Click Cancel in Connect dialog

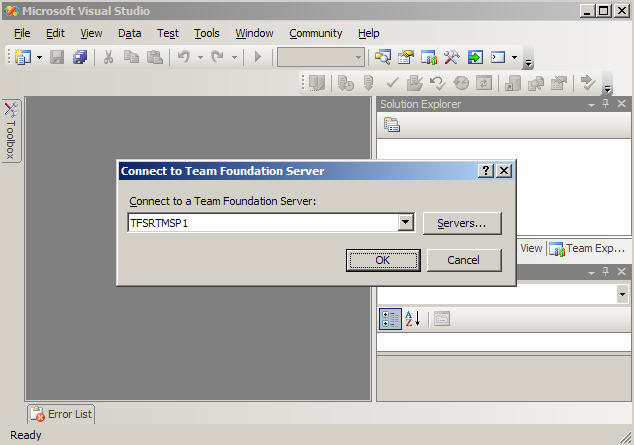[x=464, y=260]
